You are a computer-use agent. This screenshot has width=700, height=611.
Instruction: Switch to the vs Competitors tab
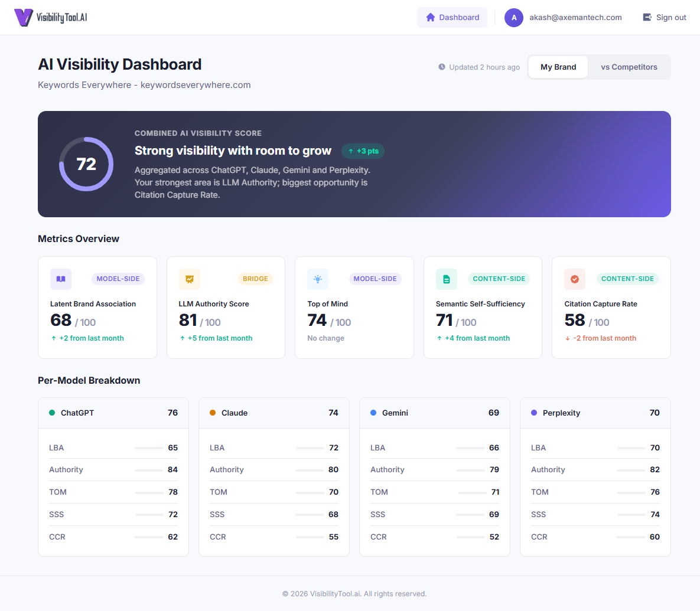click(629, 67)
